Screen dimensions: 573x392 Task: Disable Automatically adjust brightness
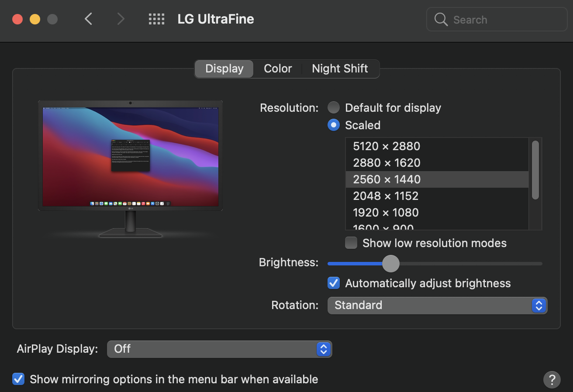coord(334,283)
